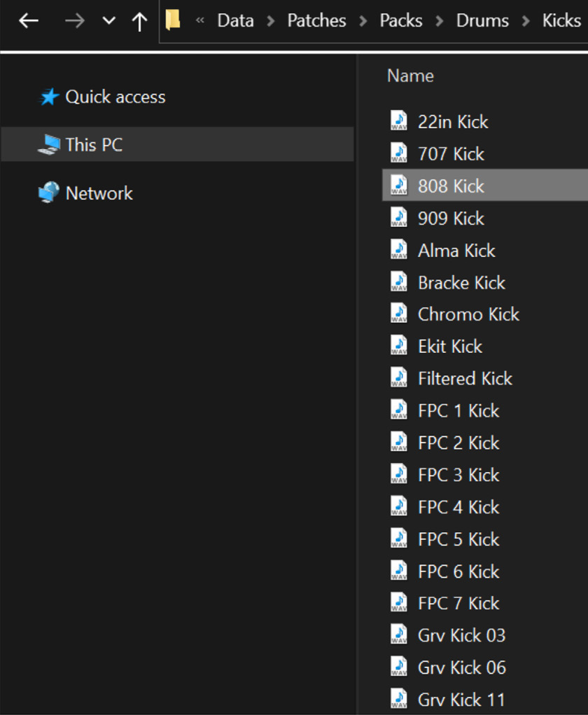Click the Chromo Kick audio file icon
This screenshot has width=588, height=715.
pyautogui.click(x=399, y=314)
